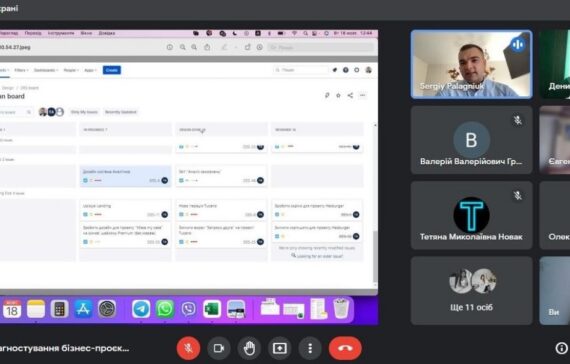Raise hand in the meeting
The image size is (570, 364).
(x=249, y=348)
